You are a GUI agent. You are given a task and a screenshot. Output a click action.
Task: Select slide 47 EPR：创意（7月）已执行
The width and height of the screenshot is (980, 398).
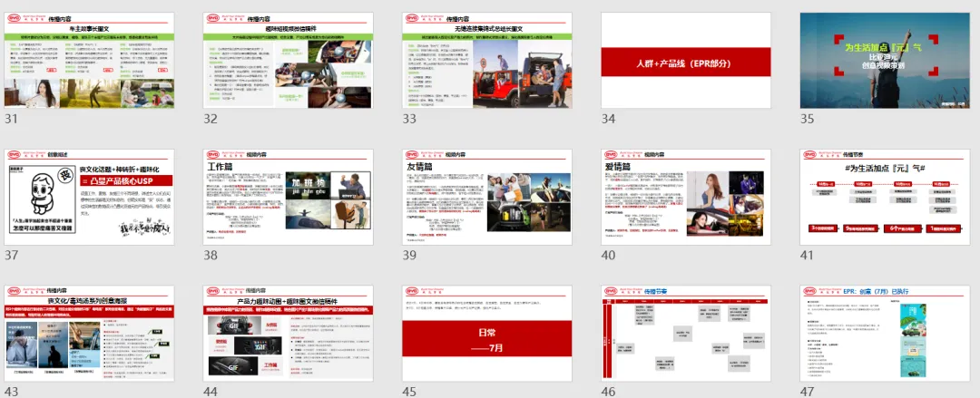885,333
